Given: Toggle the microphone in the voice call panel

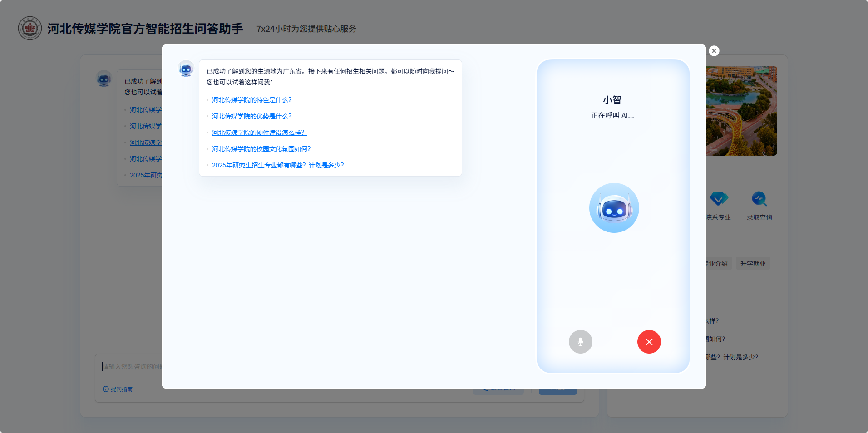Looking at the screenshot, I should (x=580, y=342).
